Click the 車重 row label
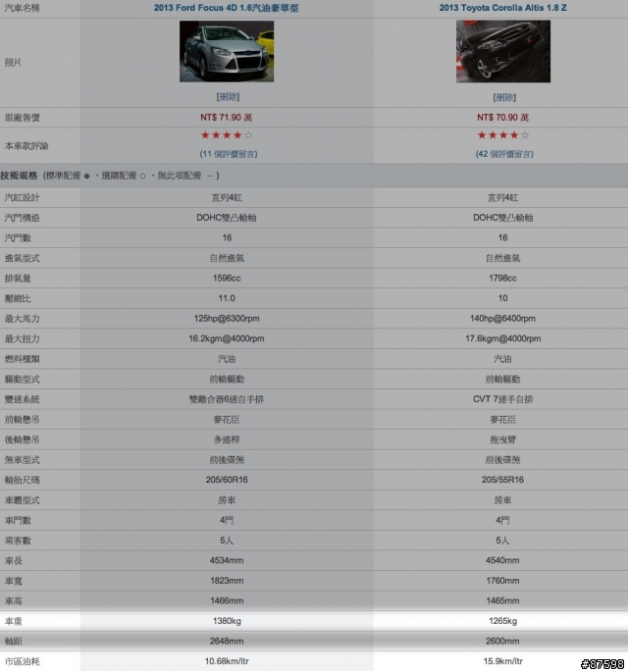The image size is (628, 672). point(14,621)
